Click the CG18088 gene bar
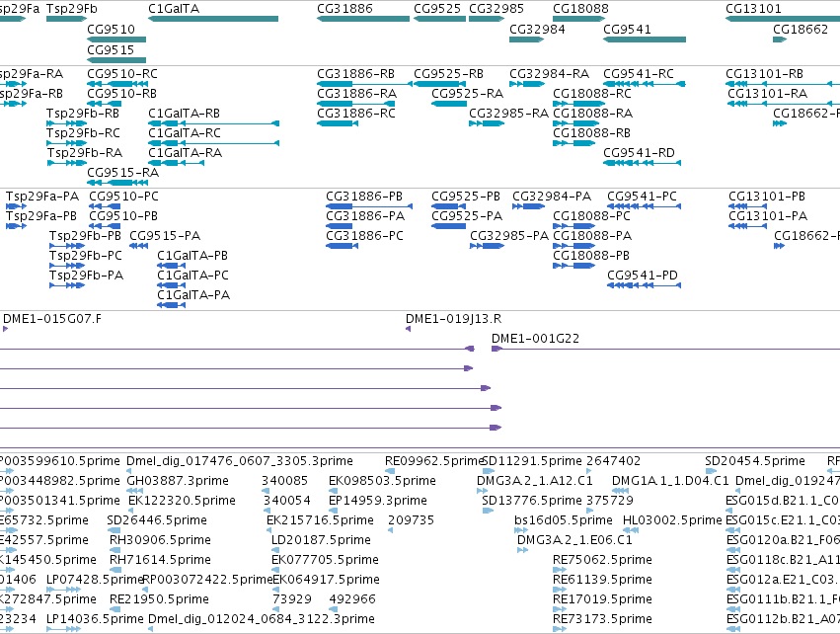This screenshot has height=634, width=840. click(579, 19)
